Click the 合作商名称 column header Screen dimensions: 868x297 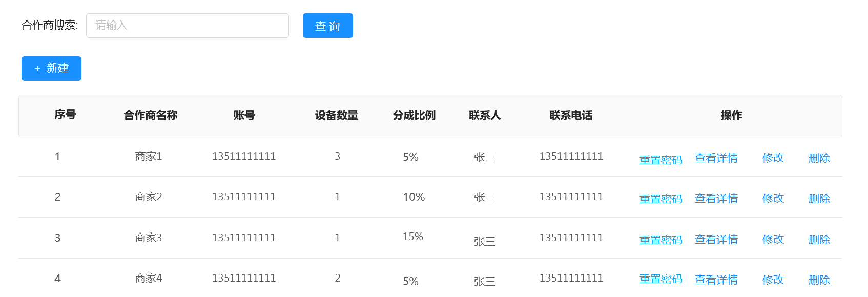(x=150, y=116)
